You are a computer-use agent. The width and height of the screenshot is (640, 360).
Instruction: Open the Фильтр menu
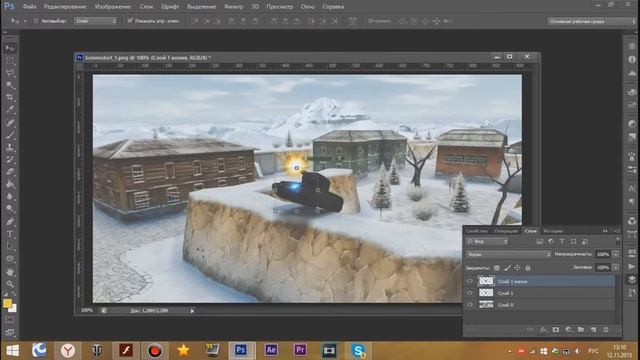pos(234,7)
